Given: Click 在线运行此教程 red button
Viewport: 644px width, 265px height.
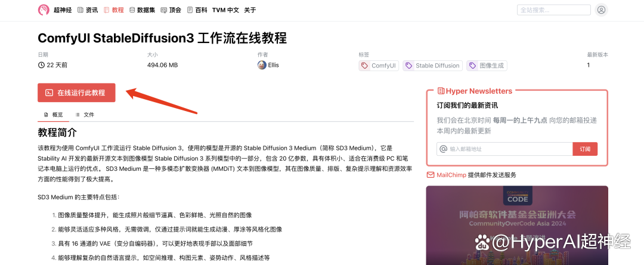Looking at the screenshot, I should tap(76, 93).
